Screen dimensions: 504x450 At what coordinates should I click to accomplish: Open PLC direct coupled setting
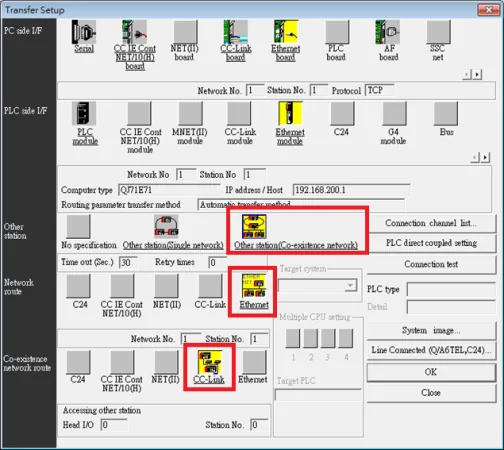431,243
